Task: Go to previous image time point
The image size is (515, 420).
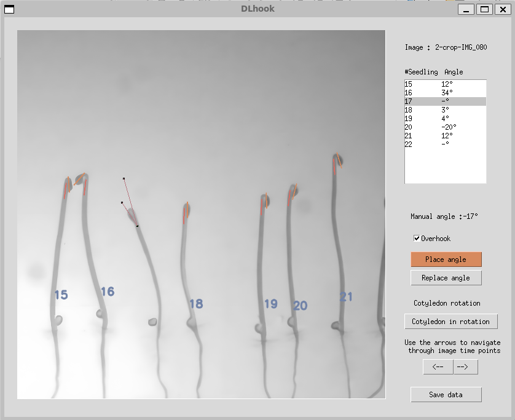Action: (438, 367)
